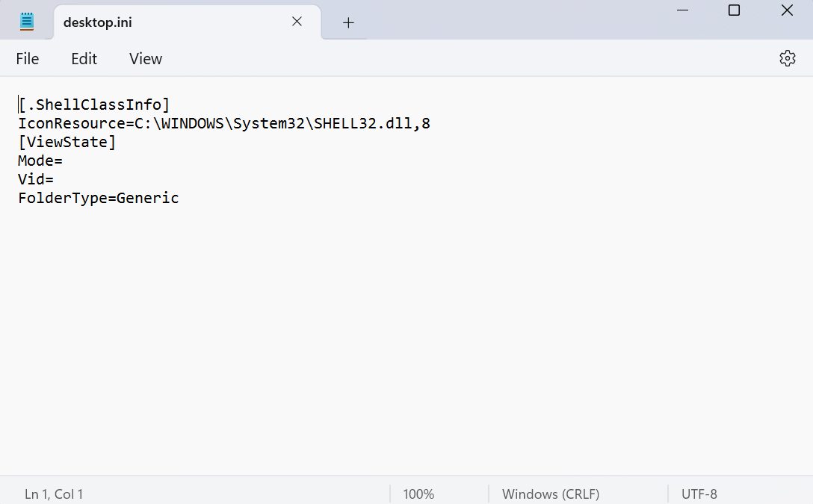Click the cursor position indicator Ln 1 Col 1

coord(53,494)
